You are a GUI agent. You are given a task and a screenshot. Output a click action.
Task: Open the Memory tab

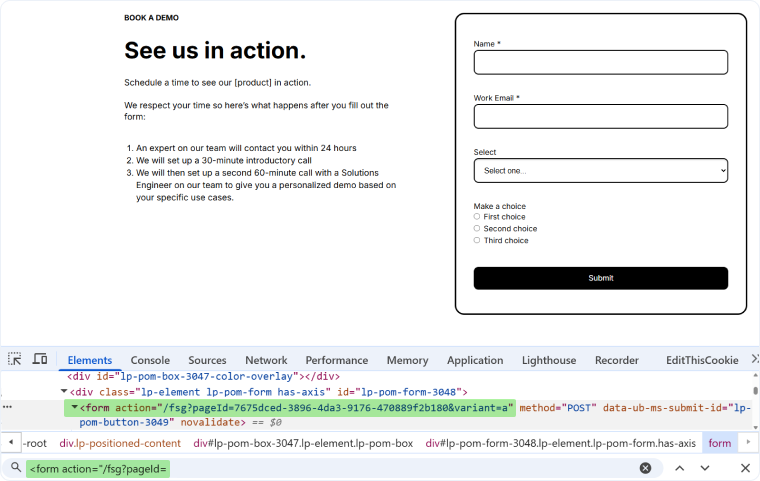click(x=407, y=361)
